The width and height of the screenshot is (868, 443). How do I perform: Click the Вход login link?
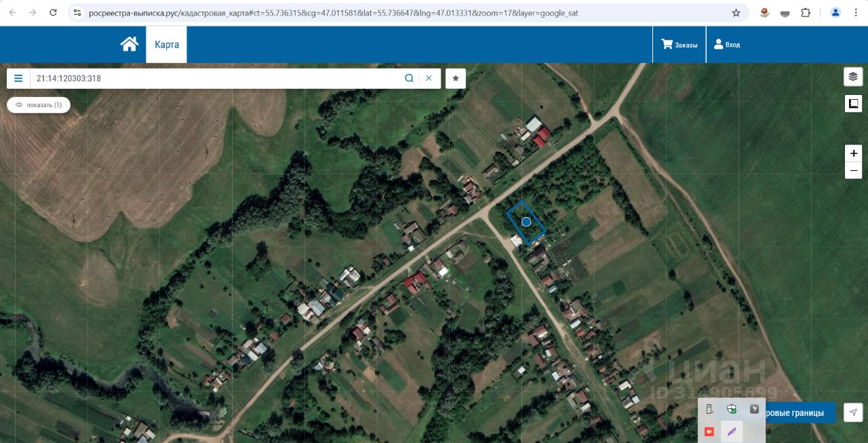(727, 45)
